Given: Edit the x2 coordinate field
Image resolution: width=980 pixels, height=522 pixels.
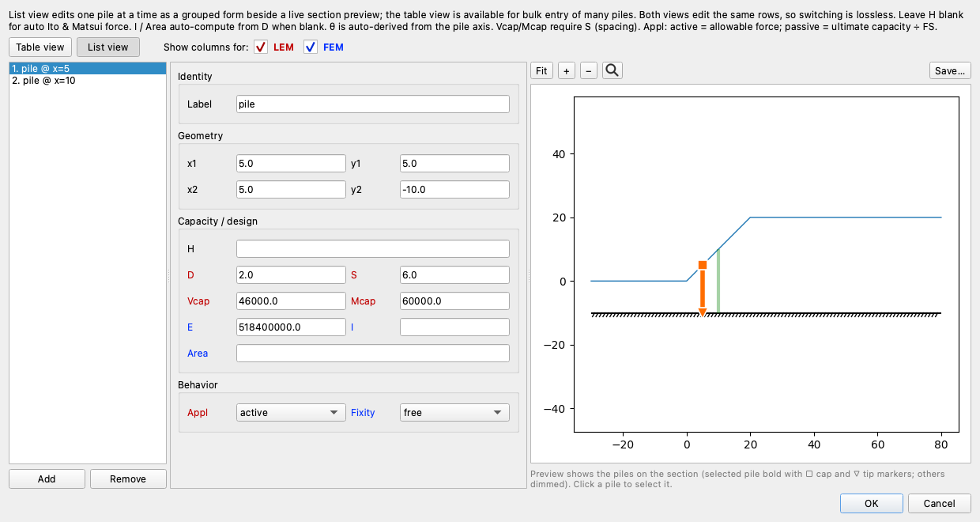Looking at the screenshot, I should tap(291, 189).
